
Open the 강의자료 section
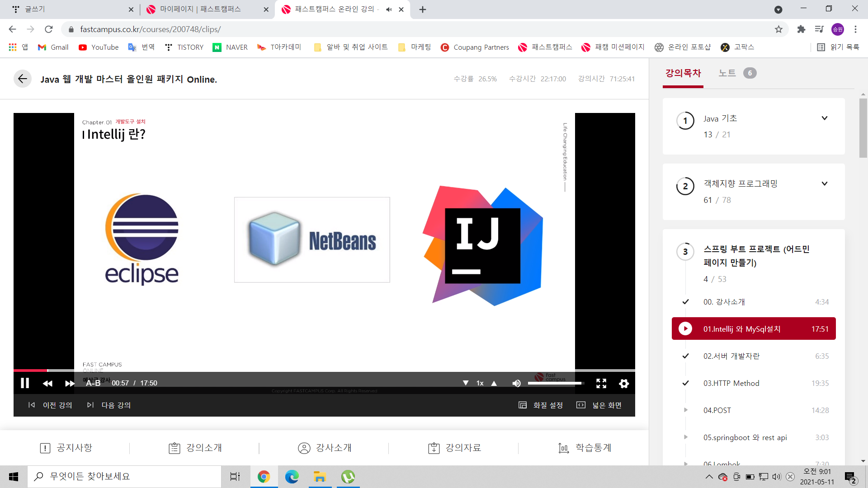click(454, 448)
